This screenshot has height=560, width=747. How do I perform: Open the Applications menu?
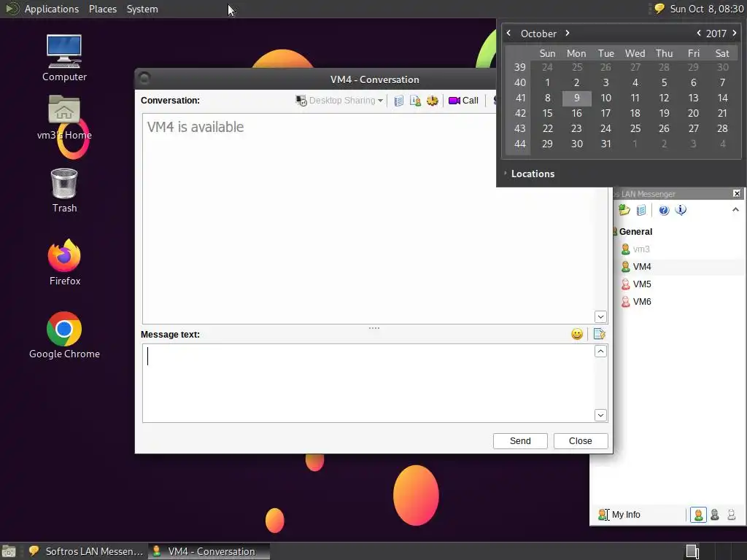[52, 9]
